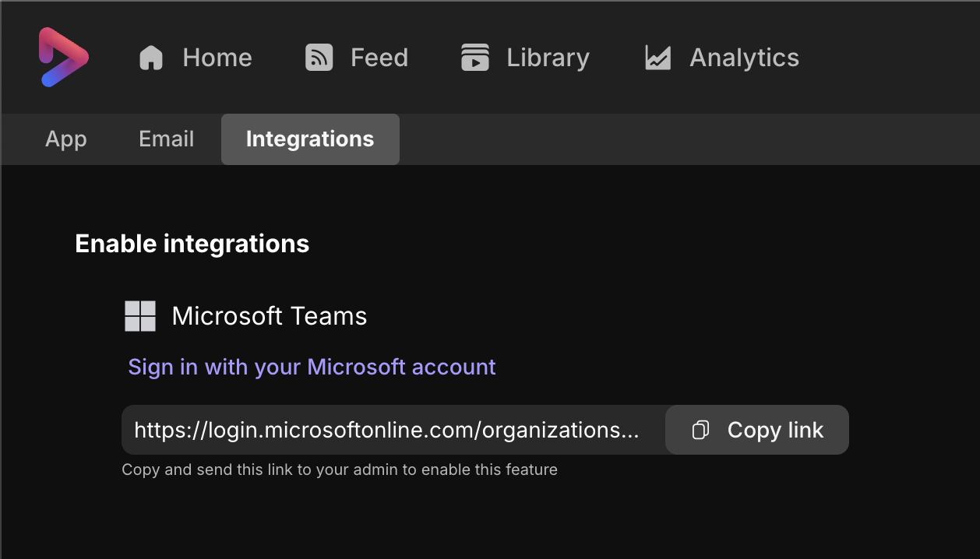Screen dimensions: 980x559
Task: Click Sign in with your Microsoft account
Action: pos(312,367)
